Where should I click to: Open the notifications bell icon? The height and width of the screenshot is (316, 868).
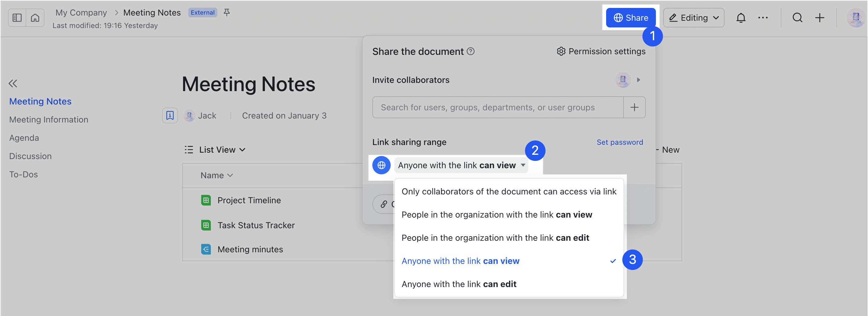coord(741,17)
